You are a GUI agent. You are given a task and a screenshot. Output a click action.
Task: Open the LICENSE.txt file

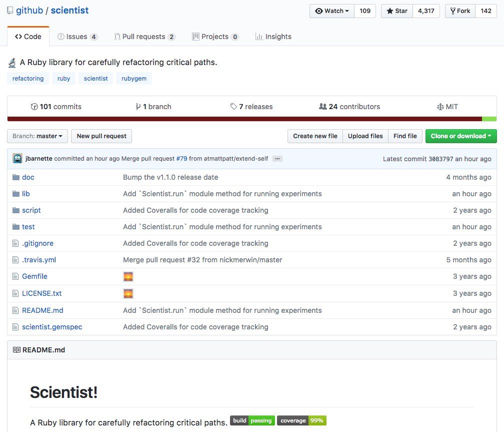(42, 293)
